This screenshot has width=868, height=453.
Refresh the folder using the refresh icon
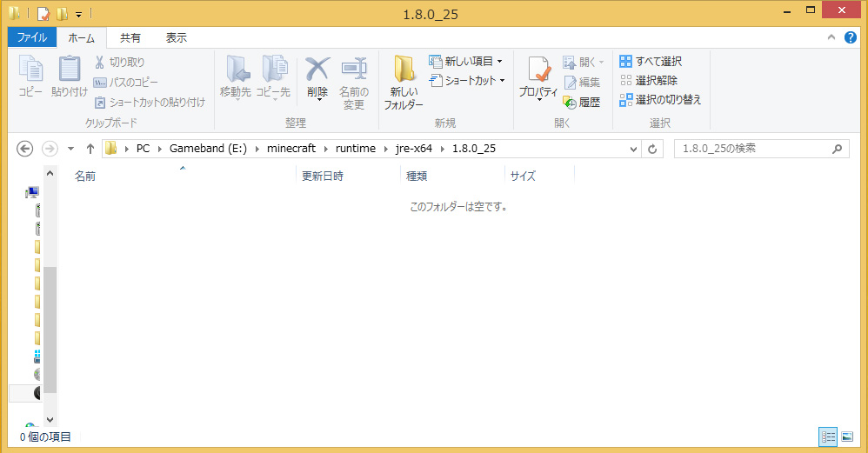tap(654, 149)
